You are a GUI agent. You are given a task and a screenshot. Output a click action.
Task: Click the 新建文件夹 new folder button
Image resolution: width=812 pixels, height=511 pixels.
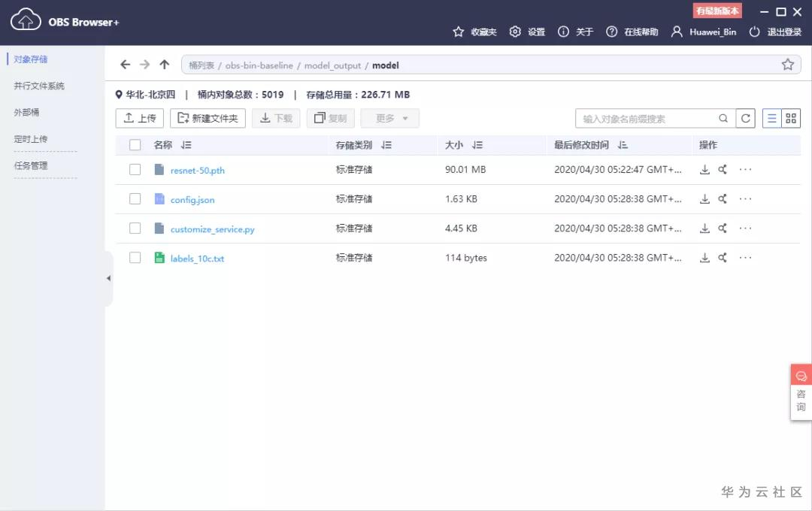point(208,118)
